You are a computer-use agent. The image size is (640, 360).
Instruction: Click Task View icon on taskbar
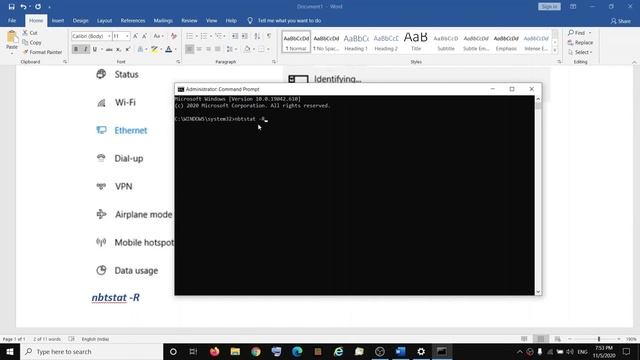(193, 351)
